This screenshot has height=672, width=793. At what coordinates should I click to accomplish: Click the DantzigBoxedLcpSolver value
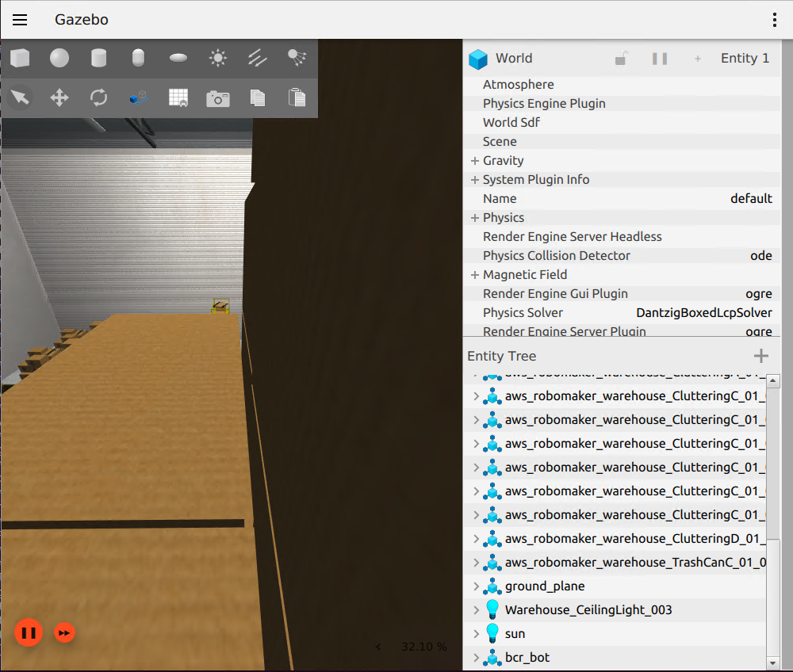(x=704, y=313)
